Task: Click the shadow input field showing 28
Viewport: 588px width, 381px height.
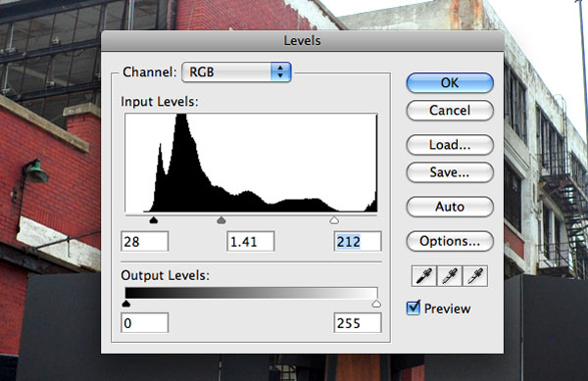Action: 145,241
